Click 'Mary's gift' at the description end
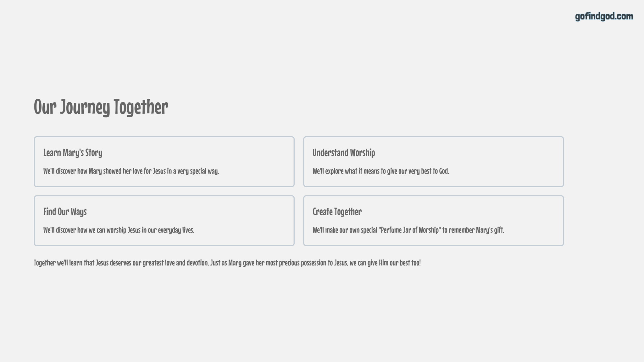 [x=490, y=230]
